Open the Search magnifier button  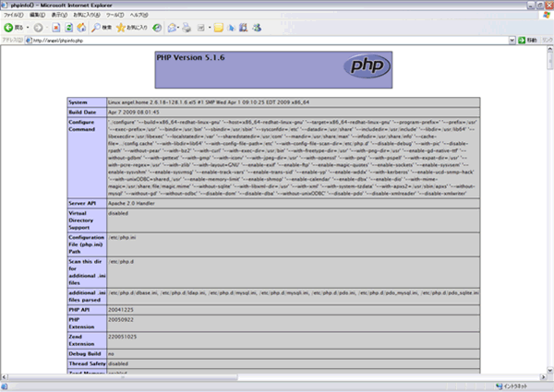click(102, 28)
